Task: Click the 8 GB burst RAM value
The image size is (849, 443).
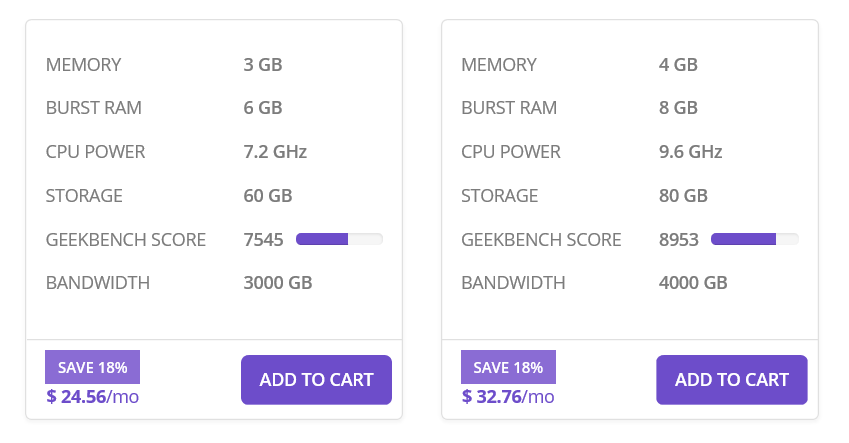Action: point(678,108)
